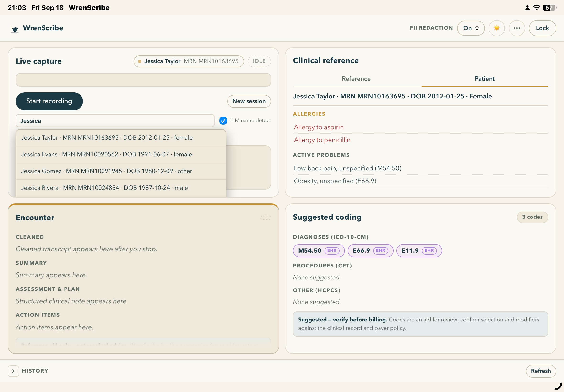Open the three-dots more options menu
564x392 pixels.
(x=517, y=28)
